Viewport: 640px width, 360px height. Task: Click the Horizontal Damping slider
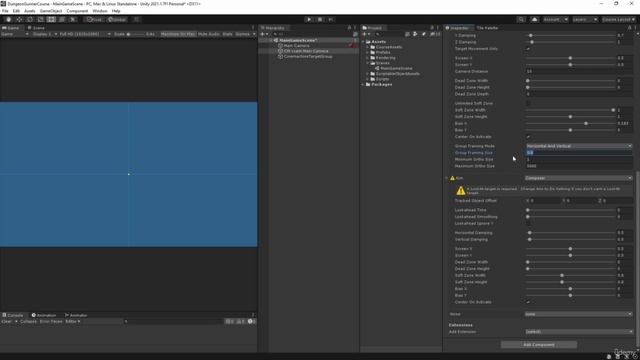570,233
